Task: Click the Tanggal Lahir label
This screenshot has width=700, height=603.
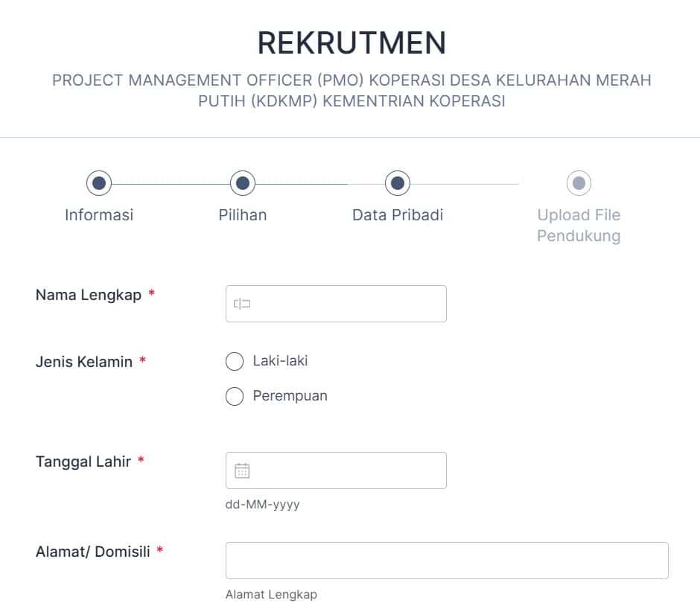Action: tap(83, 462)
